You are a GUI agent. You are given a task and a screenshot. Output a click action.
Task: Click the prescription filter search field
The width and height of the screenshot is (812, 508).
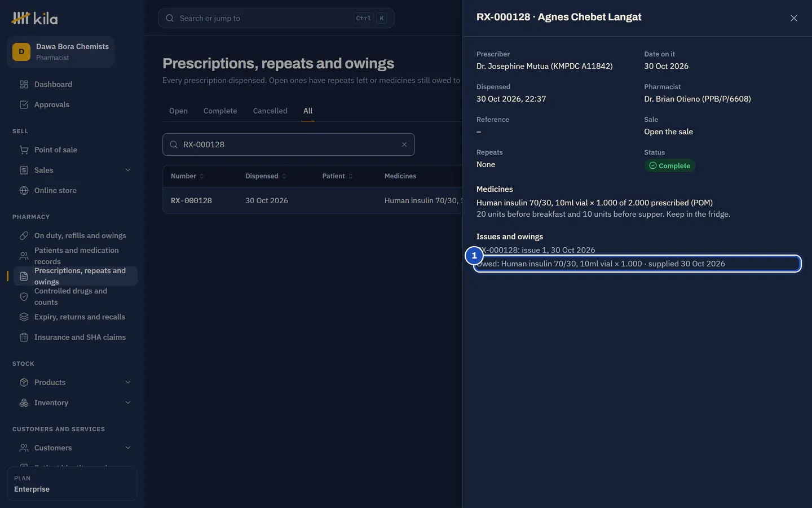[289, 144]
